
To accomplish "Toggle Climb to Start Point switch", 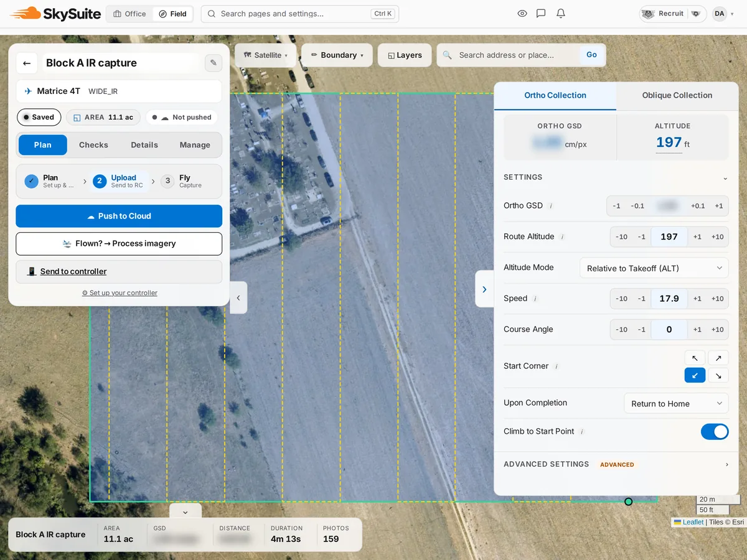I will 715,432.
